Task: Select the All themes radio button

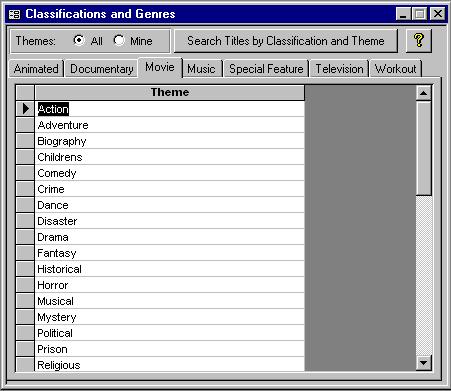Action: click(x=79, y=40)
